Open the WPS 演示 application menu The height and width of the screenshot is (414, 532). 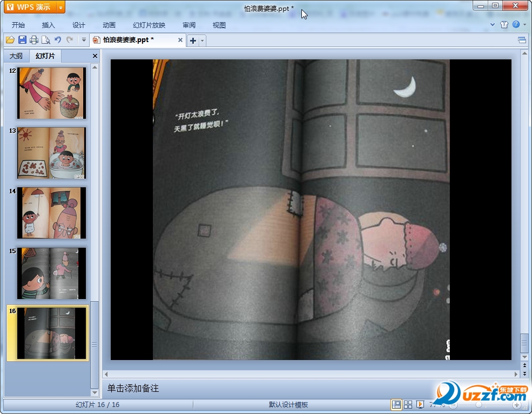coord(30,7)
